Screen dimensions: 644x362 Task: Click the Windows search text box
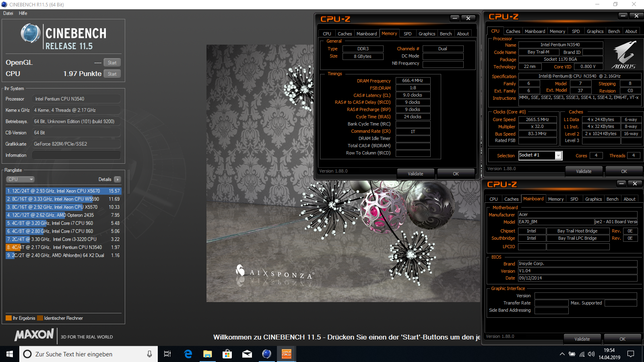tap(89, 354)
